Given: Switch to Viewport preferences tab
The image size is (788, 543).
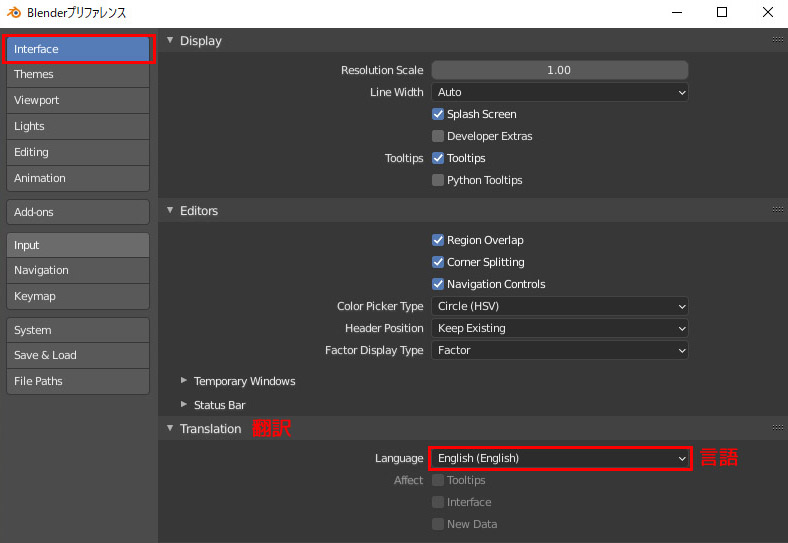Looking at the screenshot, I should (x=78, y=100).
